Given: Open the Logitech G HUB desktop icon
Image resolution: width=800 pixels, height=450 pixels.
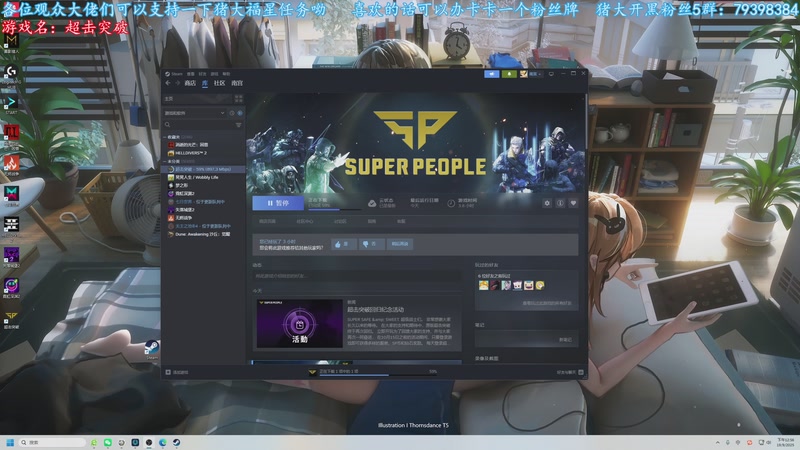Looking at the screenshot, I should click(x=11, y=74).
